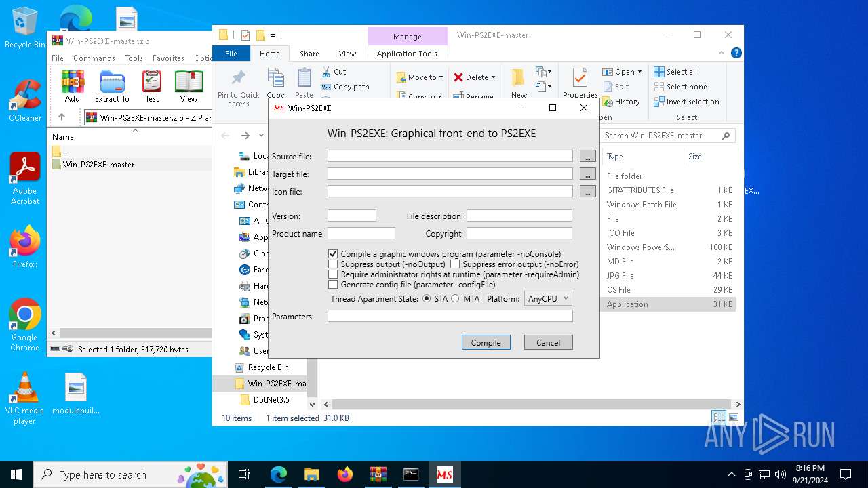Open Adobe Acrobat desktop shortcut

(x=24, y=178)
